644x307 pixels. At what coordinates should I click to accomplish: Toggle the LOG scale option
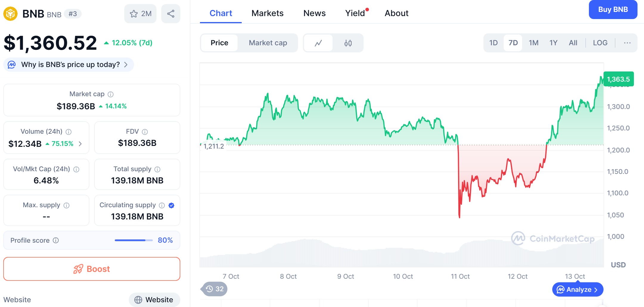[x=600, y=43]
